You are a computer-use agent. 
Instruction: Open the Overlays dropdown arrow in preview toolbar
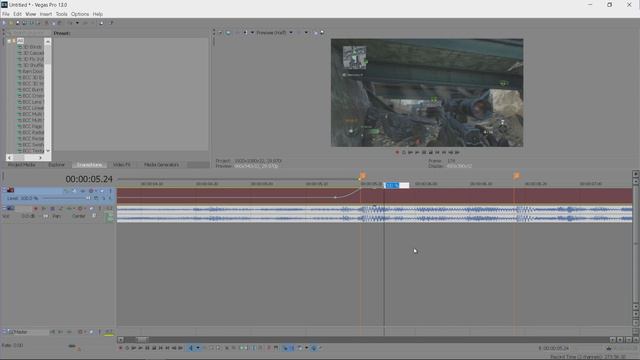tap(306, 33)
